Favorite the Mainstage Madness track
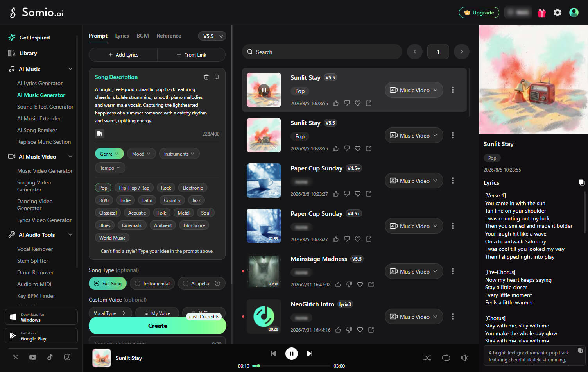 click(x=360, y=284)
